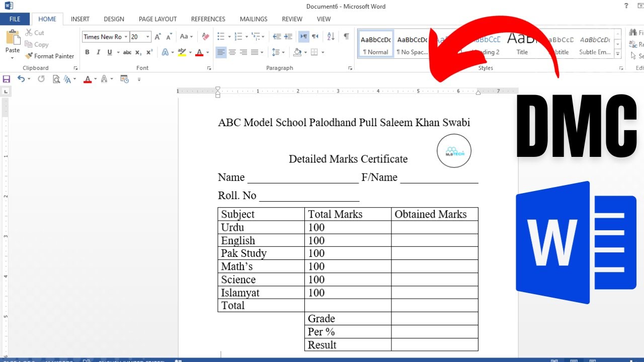The height and width of the screenshot is (362, 644).
Task: Center align the paragraph
Action: (232, 52)
